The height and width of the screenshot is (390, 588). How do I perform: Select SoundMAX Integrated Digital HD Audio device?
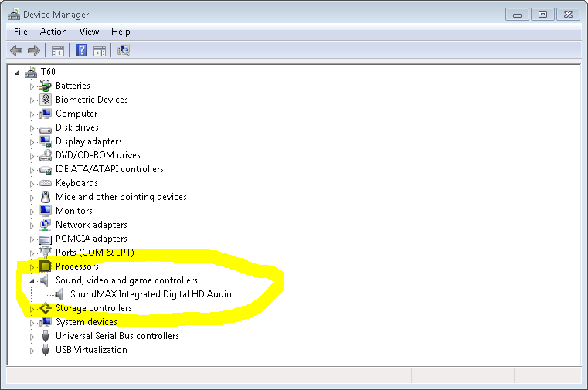(x=151, y=294)
